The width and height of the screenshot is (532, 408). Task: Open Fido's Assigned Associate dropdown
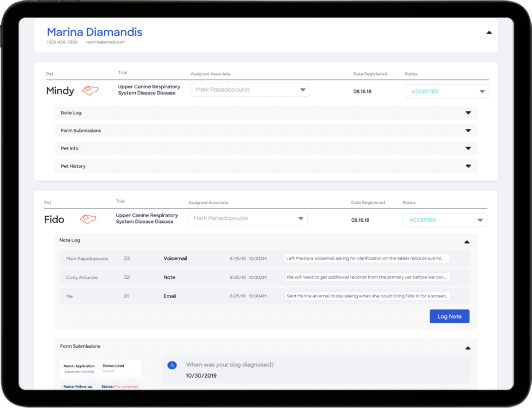point(248,218)
